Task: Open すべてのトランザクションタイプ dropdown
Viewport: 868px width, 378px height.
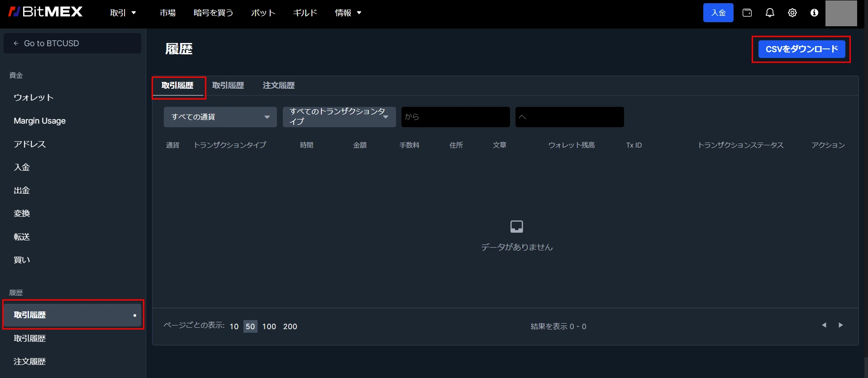Action: tap(339, 117)
